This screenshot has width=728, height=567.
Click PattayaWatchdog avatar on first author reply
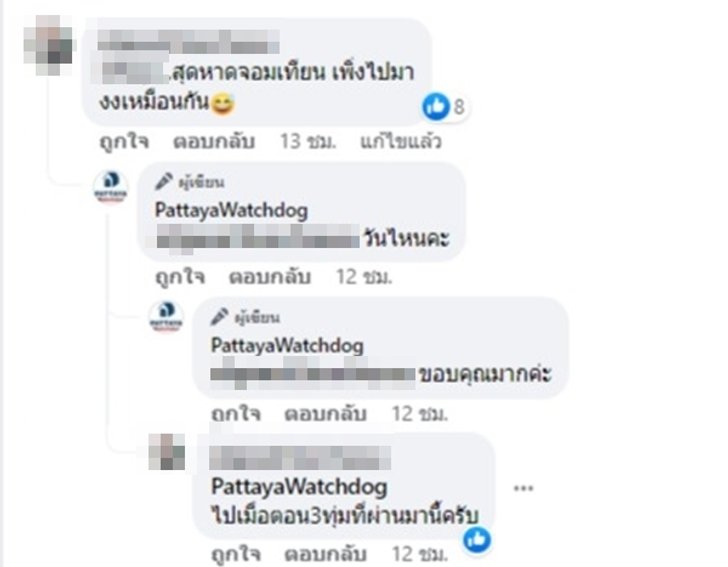(x=110, y=187)
